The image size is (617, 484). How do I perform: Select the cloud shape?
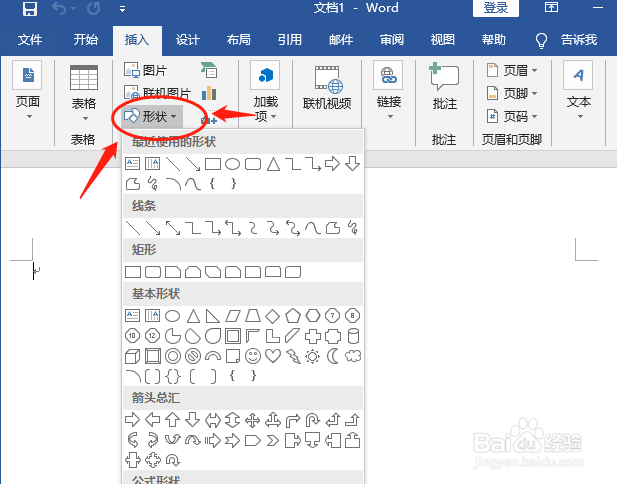(353, 356)
